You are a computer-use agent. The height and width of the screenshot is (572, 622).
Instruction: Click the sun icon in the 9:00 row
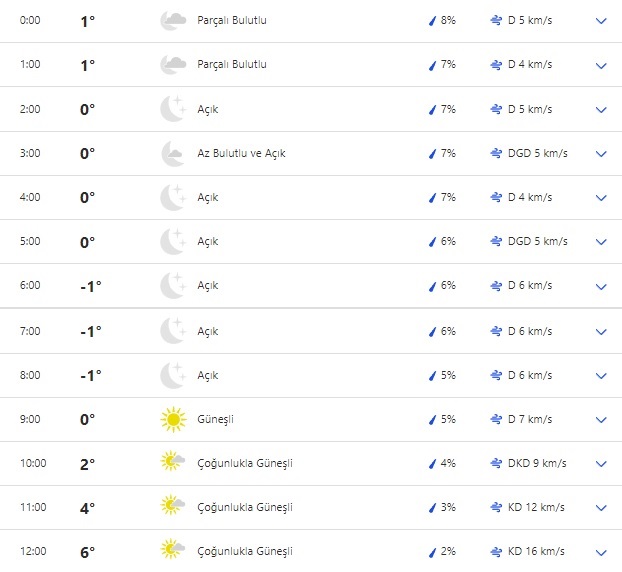point(173,420)
